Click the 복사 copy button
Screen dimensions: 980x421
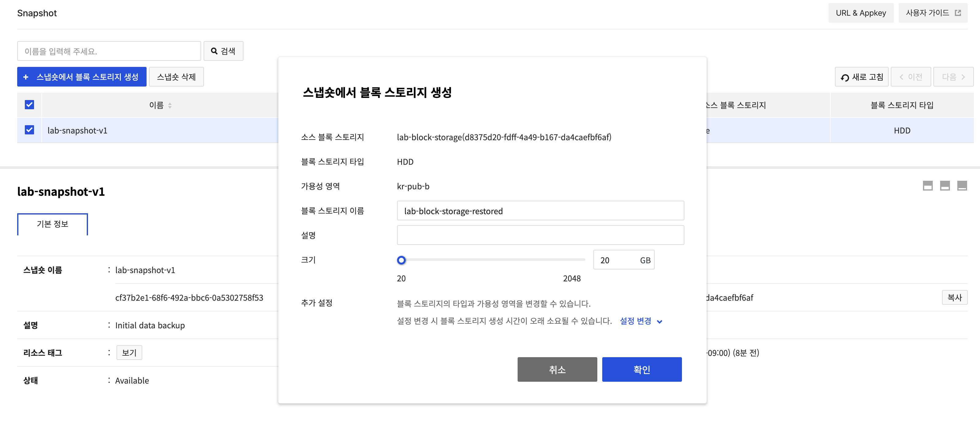tap(954, 297)
